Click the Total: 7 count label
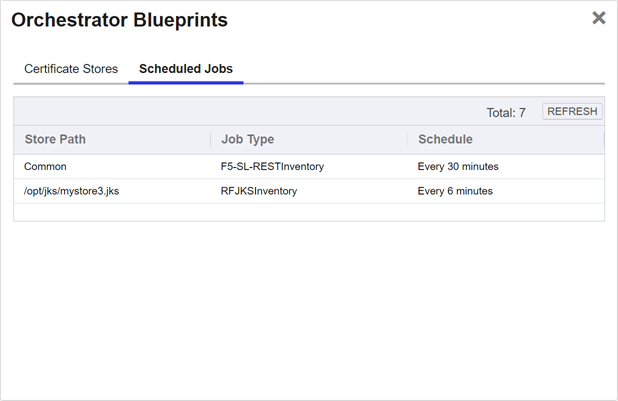 coord(506,113)
